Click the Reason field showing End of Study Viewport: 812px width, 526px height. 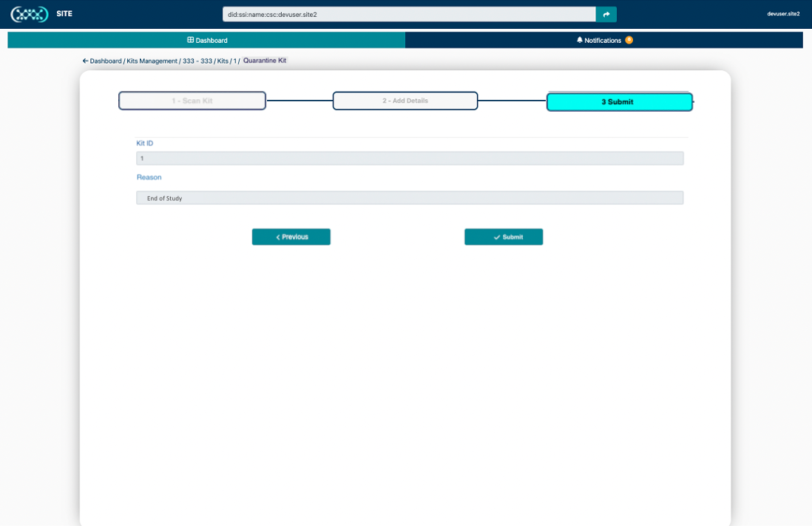coord(410,198)
